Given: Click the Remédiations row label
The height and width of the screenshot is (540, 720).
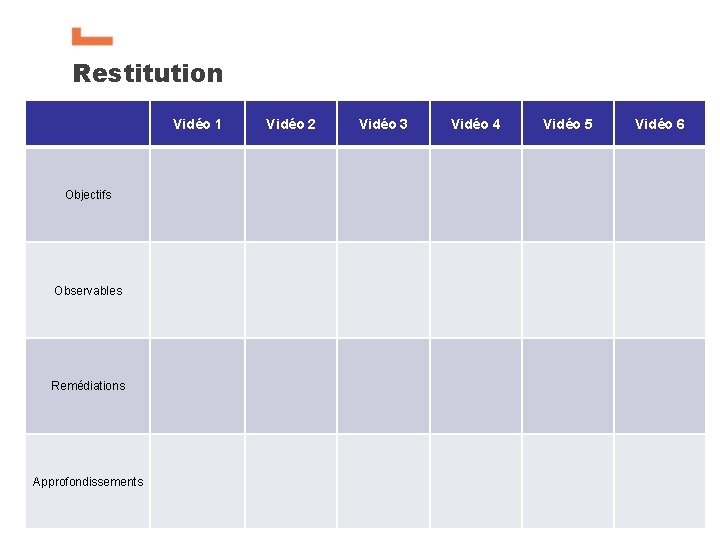Looking at the screenshot, I should click(88, 386).
